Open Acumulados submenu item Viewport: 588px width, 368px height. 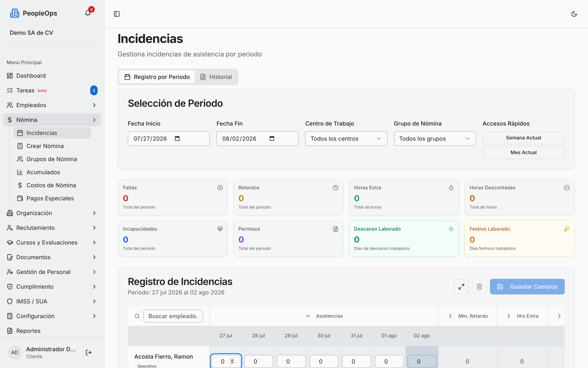[x=52, y=172]
